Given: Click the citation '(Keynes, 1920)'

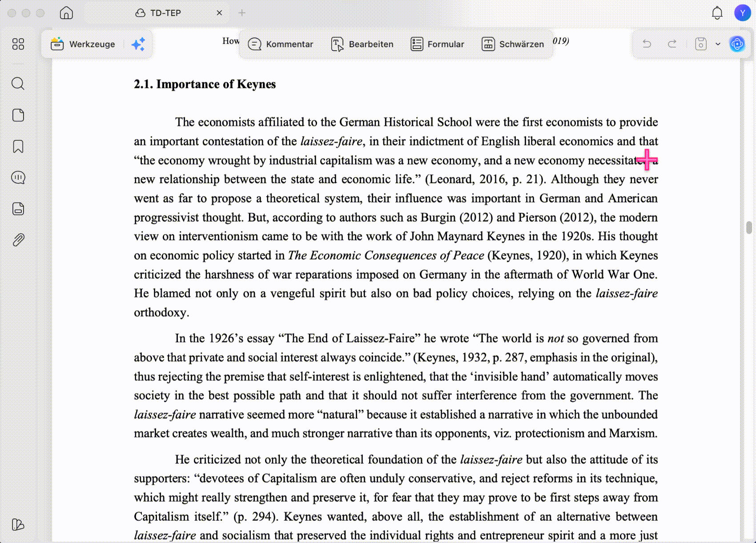Looking at the screenshot, I should pos(528,255).
